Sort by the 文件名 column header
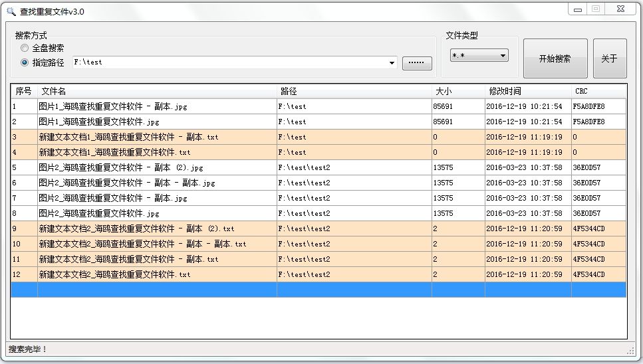This screenshot has height=364, width=643. point(157,91)
